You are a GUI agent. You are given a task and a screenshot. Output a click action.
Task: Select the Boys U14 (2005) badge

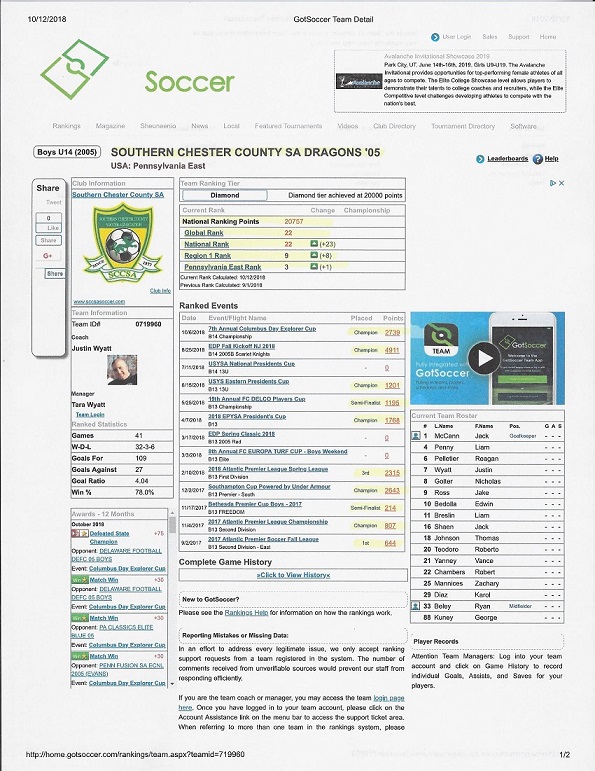(x=67, y=152)
